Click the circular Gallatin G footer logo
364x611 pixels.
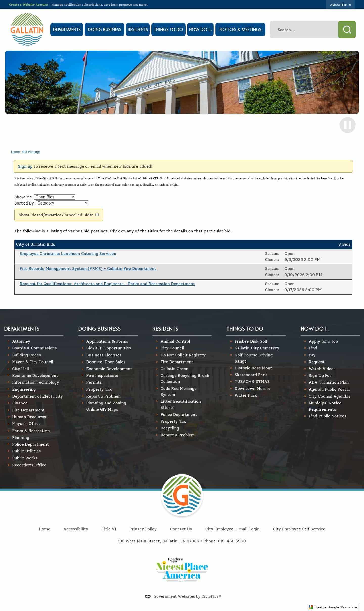point(182,495)
